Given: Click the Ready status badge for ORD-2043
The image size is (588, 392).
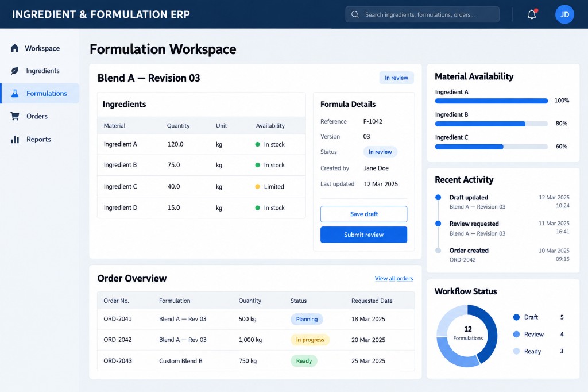Looking at the screenshot, I should tap(304, 361).
